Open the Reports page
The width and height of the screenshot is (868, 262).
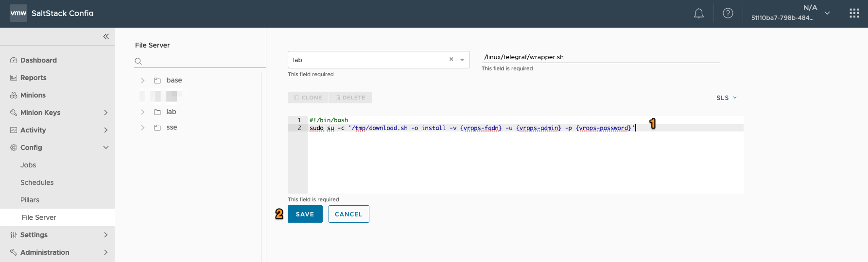(x=34, y=78)
